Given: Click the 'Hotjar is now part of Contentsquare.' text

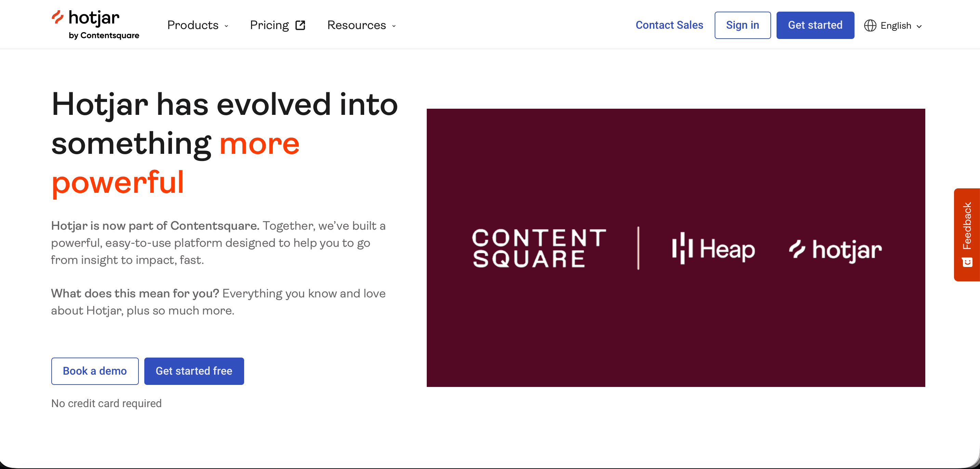Looking at the screenshot, I should [x=155, y=226].
